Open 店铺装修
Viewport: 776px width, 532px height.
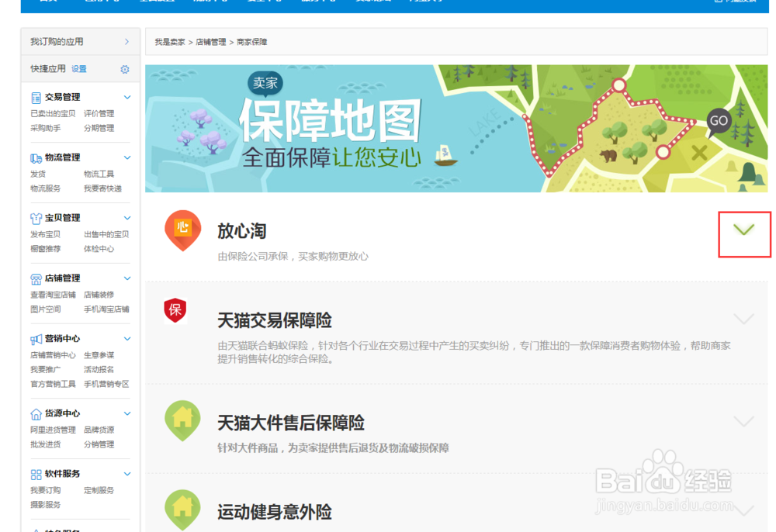pyautogui.click(x=99, y=295)
